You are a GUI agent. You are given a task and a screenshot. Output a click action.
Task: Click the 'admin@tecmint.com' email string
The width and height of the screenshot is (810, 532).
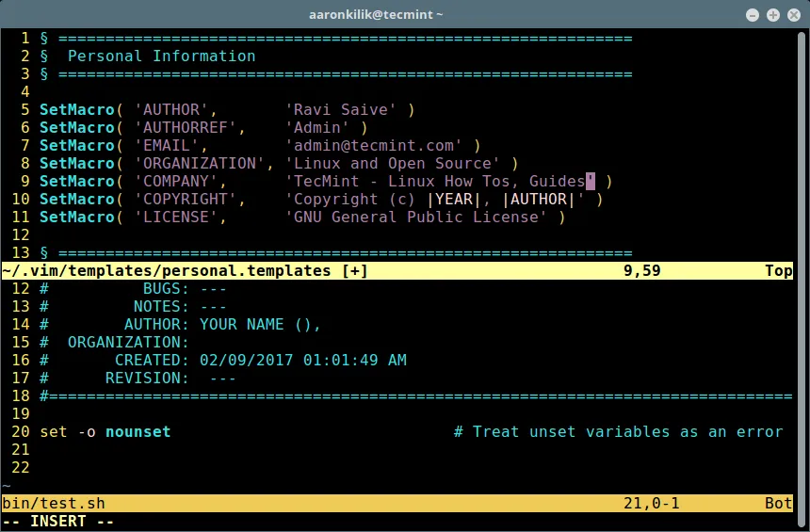(x=373, y=145)
